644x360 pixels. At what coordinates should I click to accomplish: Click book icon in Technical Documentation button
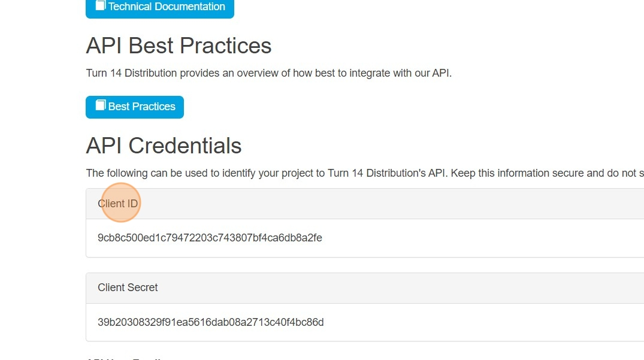point(101,5)
